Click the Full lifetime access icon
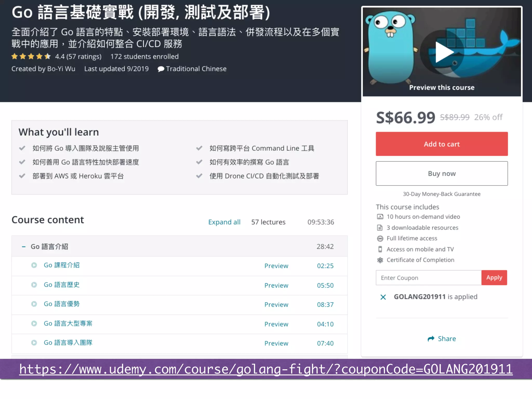This screenshot has height=399, width=532. (x=380, y=238)
